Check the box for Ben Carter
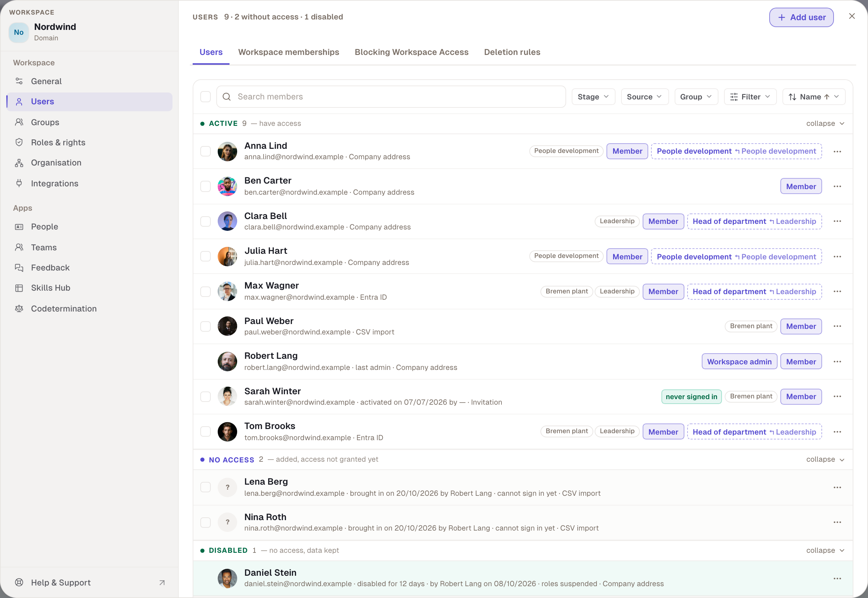The width and height of the screenshot is (868, 598). point(206,186)
